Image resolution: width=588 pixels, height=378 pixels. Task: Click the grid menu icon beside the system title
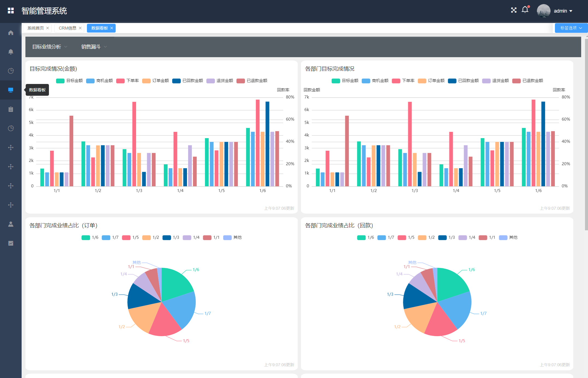click(x=11, y=11)
